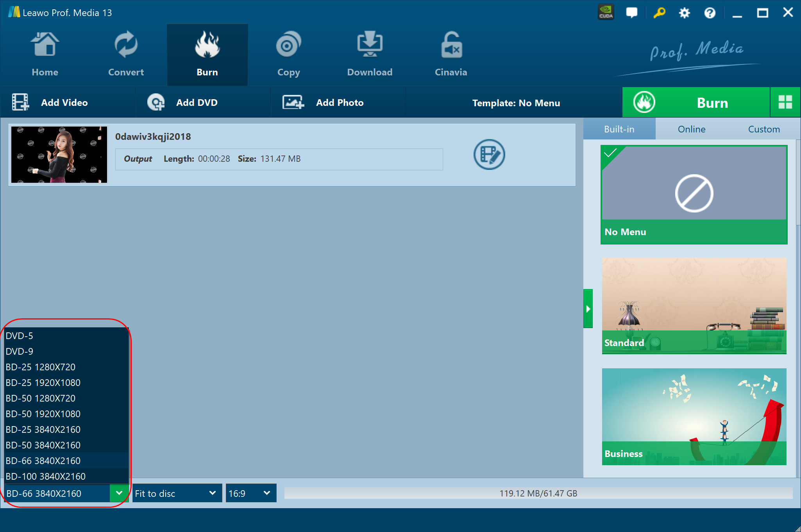Switch to the Convert module

(x=126, y=55)
